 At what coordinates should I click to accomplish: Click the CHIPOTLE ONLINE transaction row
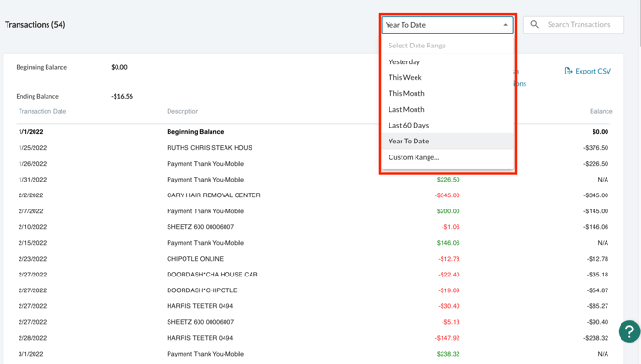pos(313,259)
